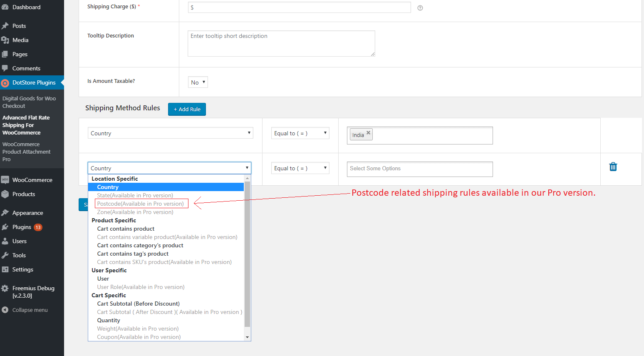Screen dimensions: 644x356
Task: Click dropdown list scrollbar down arrow
Action: [x=248, y=337]
